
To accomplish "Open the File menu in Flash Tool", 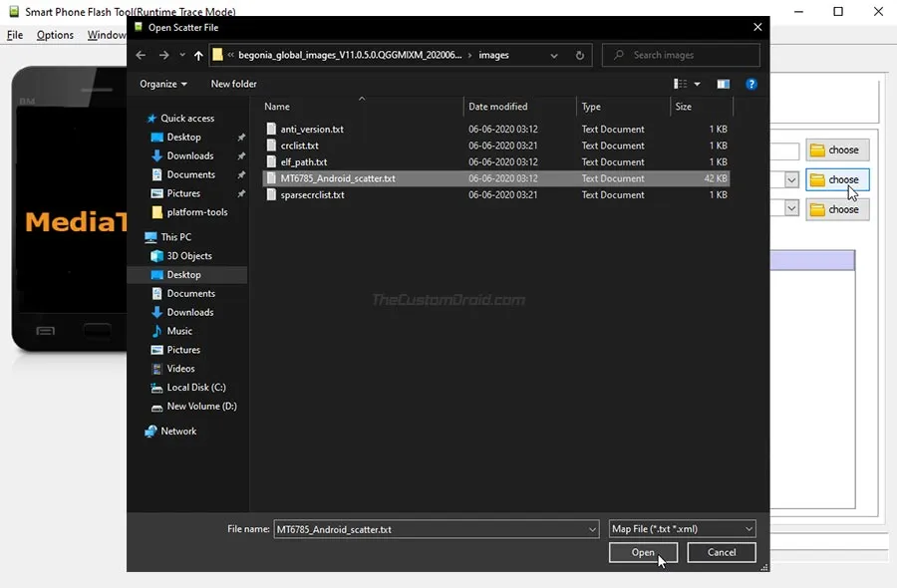I will click(14, 34).
